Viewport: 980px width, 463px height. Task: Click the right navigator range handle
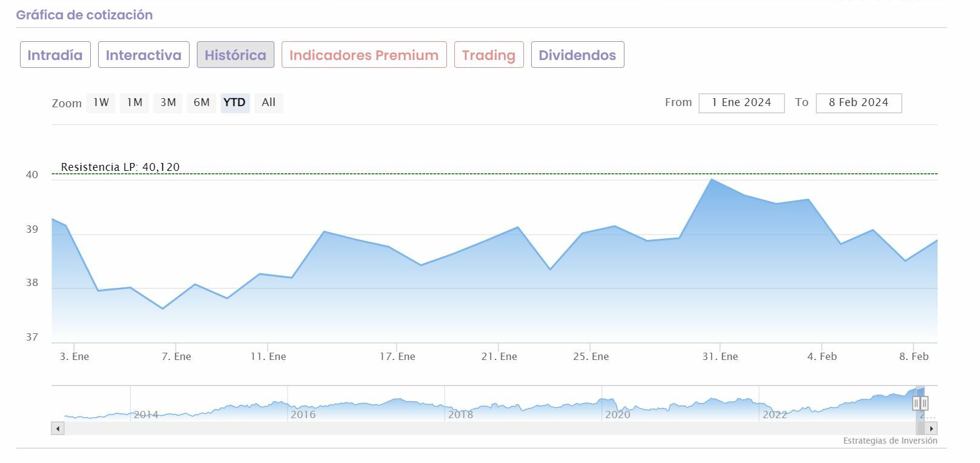(924, 403)
